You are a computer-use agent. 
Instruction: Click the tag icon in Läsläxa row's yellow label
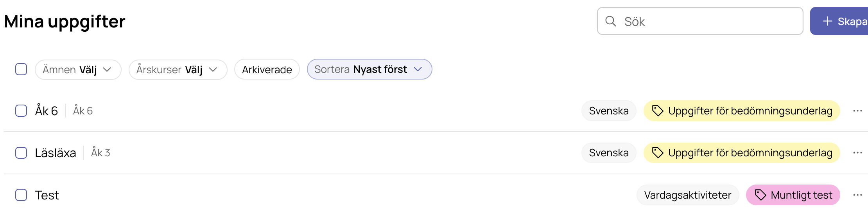tap(658, 153)
